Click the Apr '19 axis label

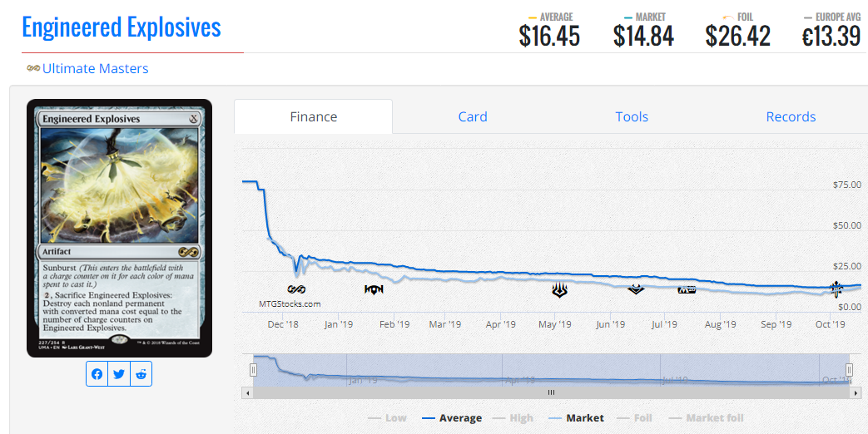point(500,324)
